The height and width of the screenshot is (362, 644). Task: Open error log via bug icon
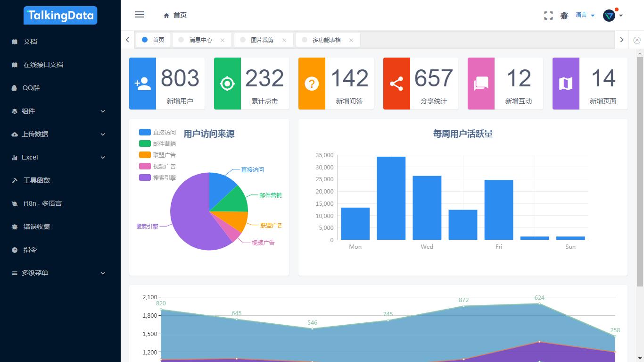[564, 16]
